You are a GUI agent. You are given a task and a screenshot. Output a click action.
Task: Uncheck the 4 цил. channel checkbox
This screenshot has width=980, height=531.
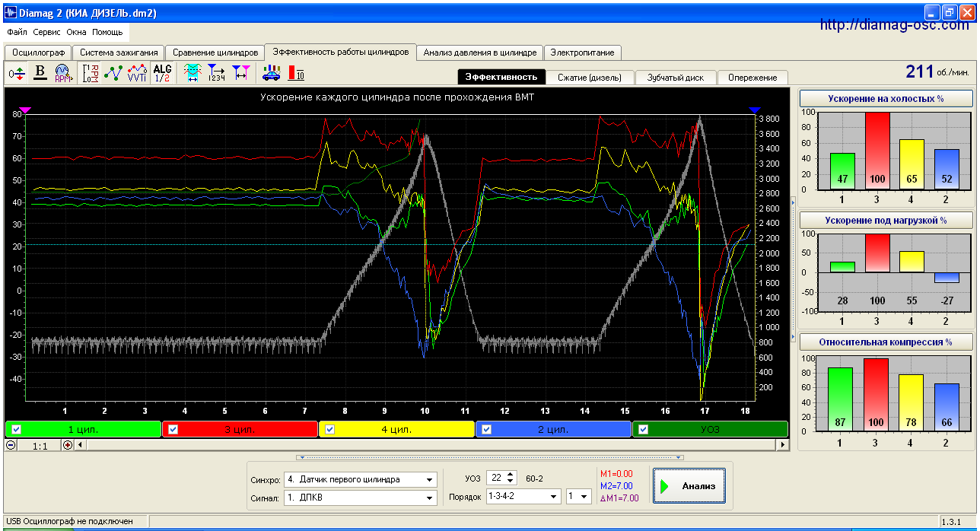329,429
